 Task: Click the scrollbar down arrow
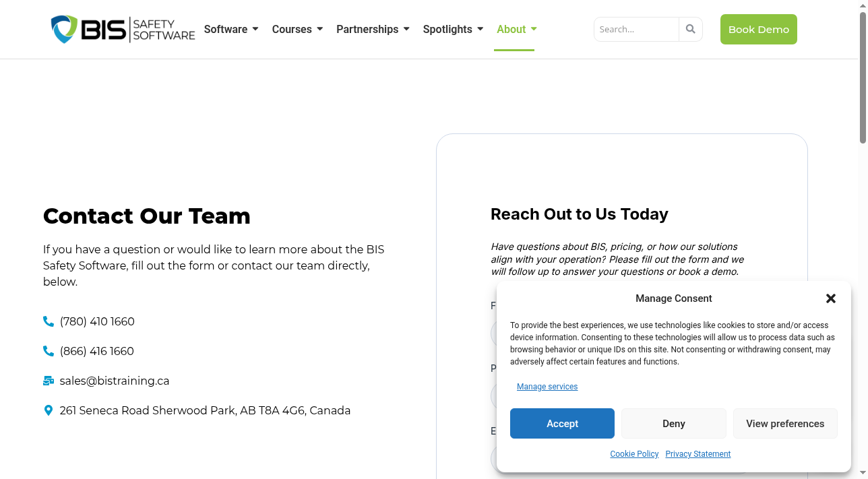click(x=863, y=473)
